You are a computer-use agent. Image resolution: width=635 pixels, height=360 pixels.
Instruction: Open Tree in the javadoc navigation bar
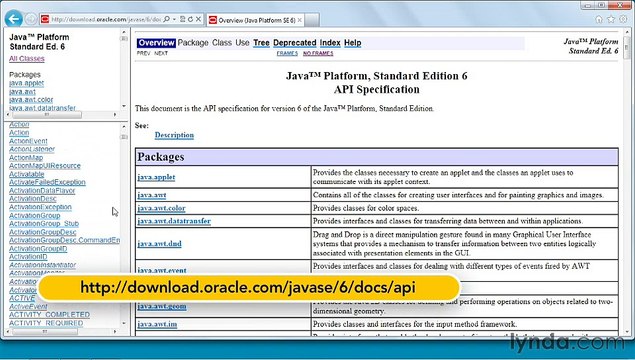(261, 43)
